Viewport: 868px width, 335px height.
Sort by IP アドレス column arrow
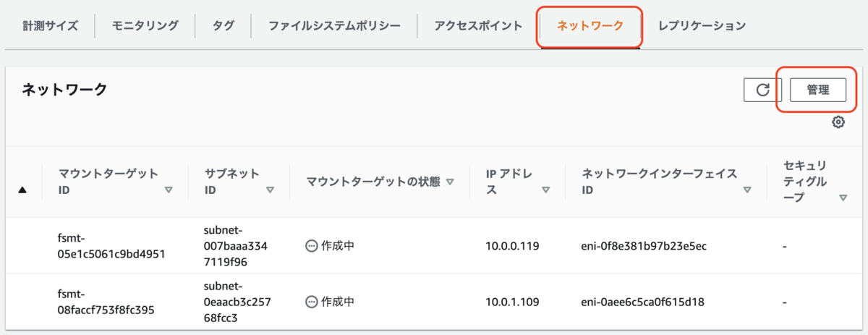click(545, 190)
